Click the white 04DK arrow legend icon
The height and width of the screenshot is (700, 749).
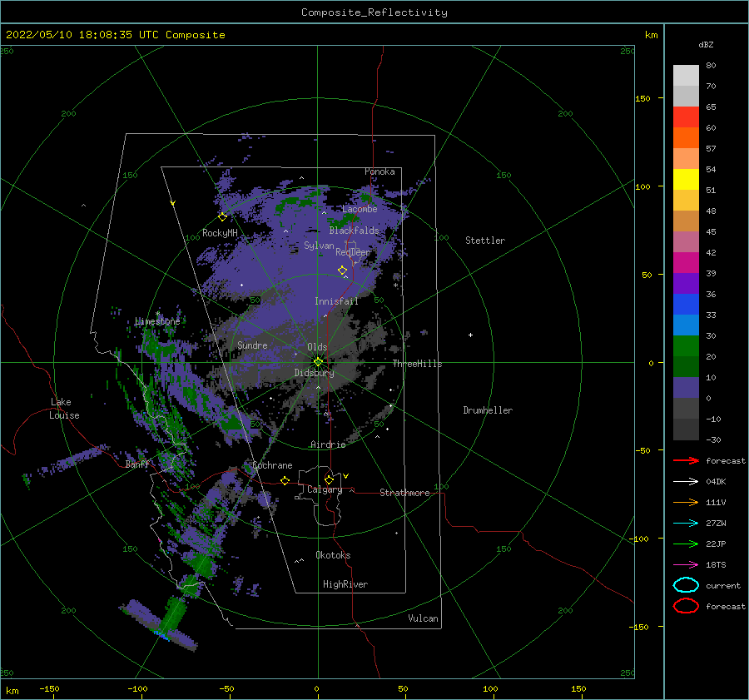[x=686, y=481]
